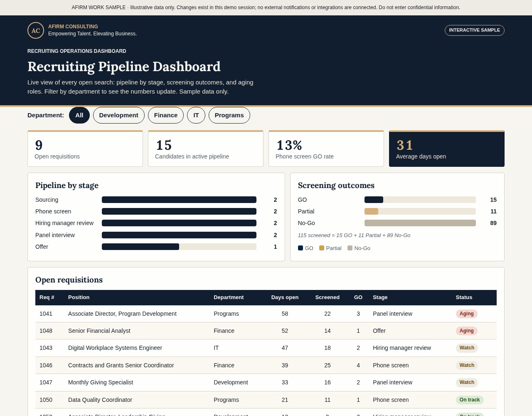The width and height of the screenshot is (532, 416).
Task: Click the Req # column header
Action: tap(47, 297)
